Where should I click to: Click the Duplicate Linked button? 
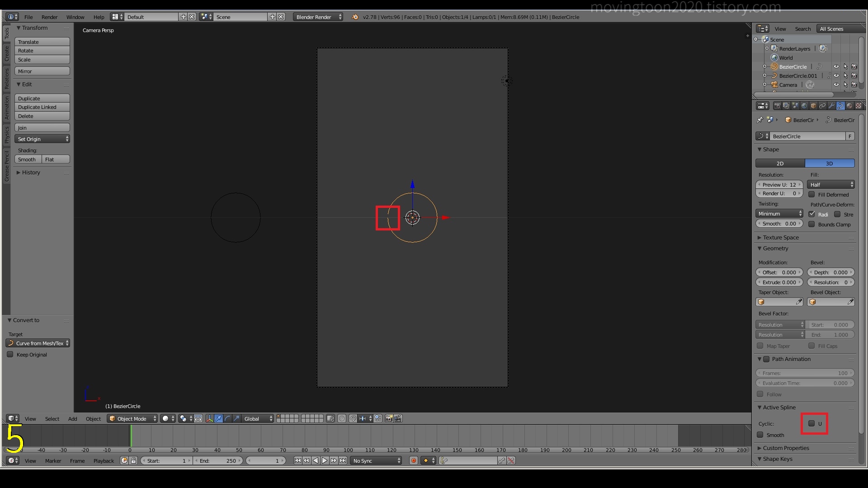pos(42,107)
